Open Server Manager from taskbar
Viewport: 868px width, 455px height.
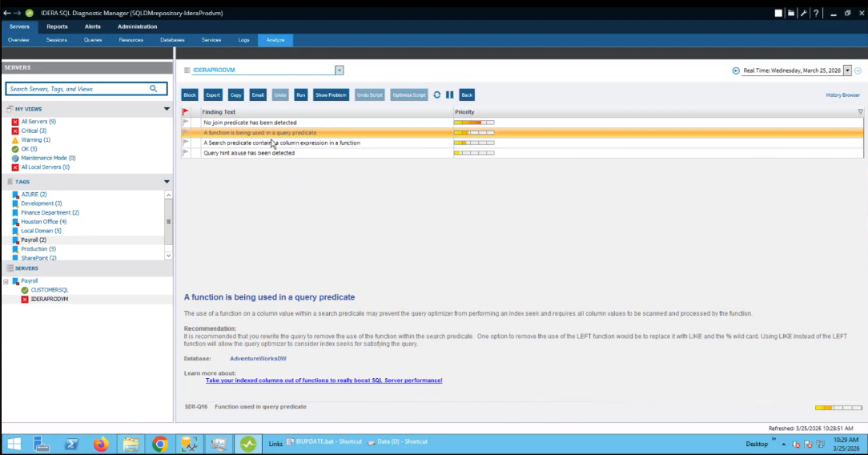pos(42,444)
